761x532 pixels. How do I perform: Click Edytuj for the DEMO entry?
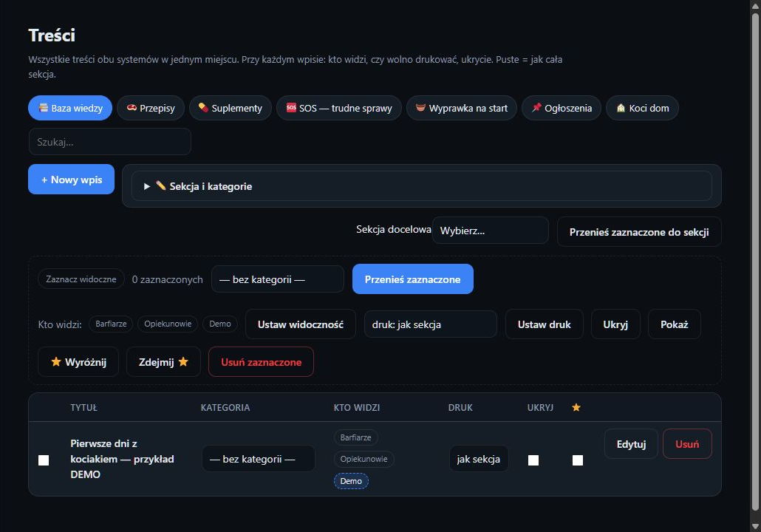coord(631,443)
